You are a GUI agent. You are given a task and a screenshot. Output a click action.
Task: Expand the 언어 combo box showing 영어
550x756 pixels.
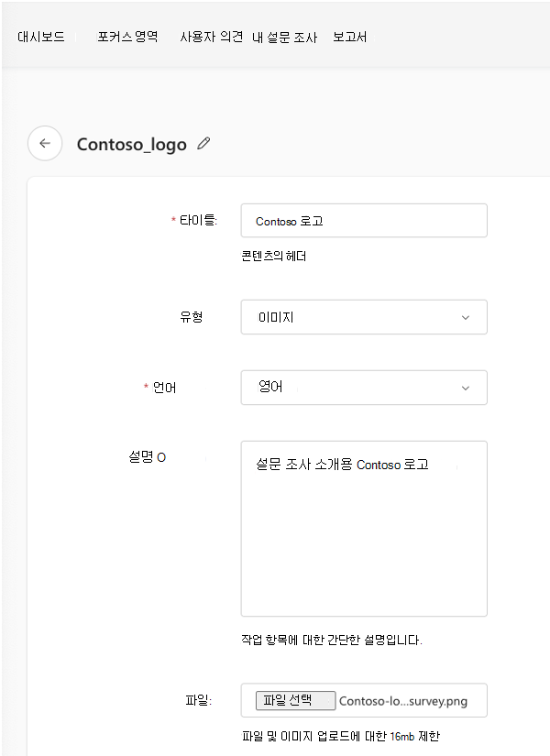[364, 387]
